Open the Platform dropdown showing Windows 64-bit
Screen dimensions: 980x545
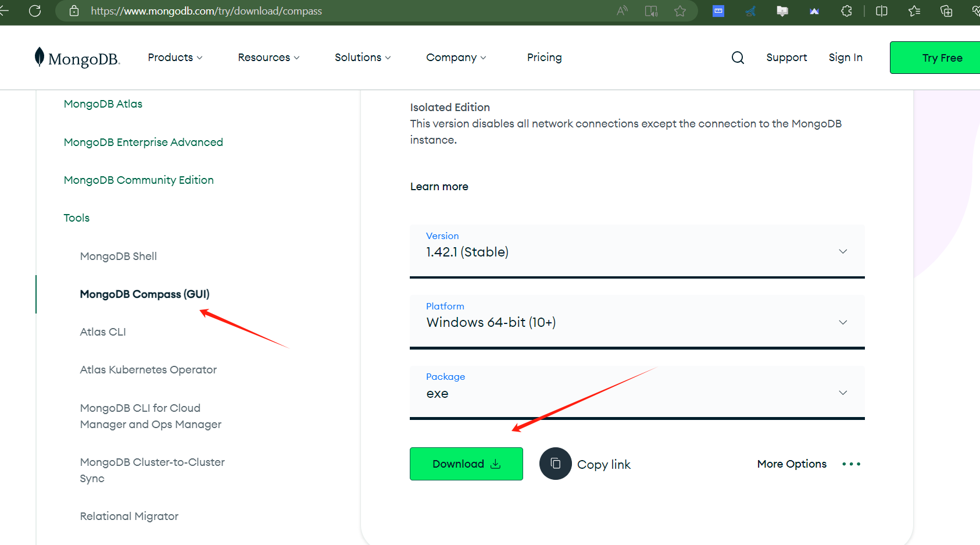click(637, 322)
